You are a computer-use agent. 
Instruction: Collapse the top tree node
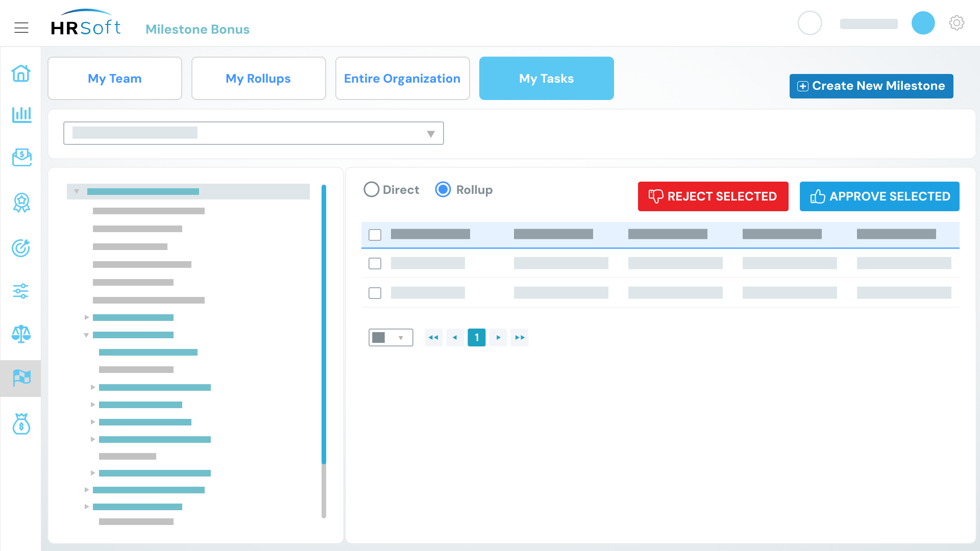[x=77, y=191]
